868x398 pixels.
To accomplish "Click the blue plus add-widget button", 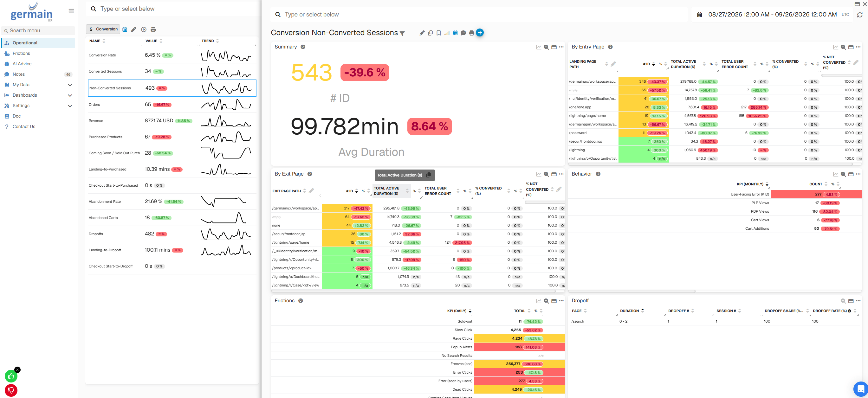I will pyautogui.click(x=480, y=33).
